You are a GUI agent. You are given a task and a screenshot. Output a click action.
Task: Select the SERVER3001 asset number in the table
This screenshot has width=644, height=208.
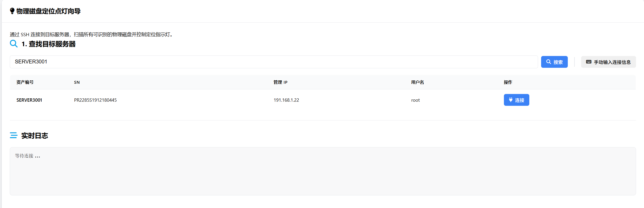(29, 100)
